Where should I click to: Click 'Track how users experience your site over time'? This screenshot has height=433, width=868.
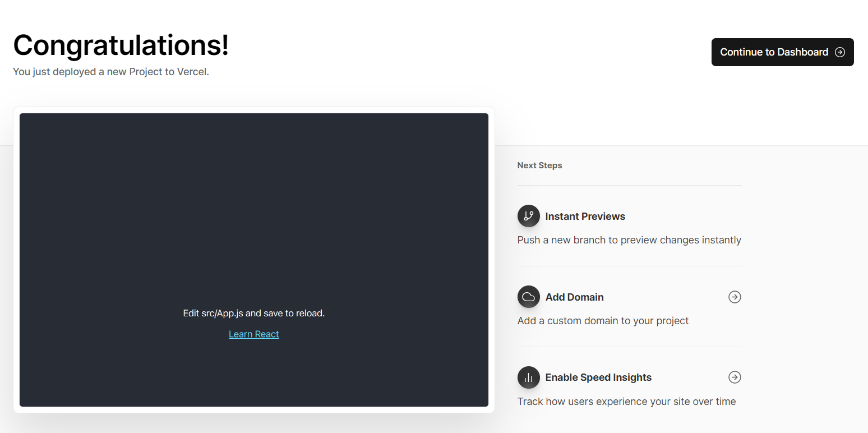[x=626, y=402]
